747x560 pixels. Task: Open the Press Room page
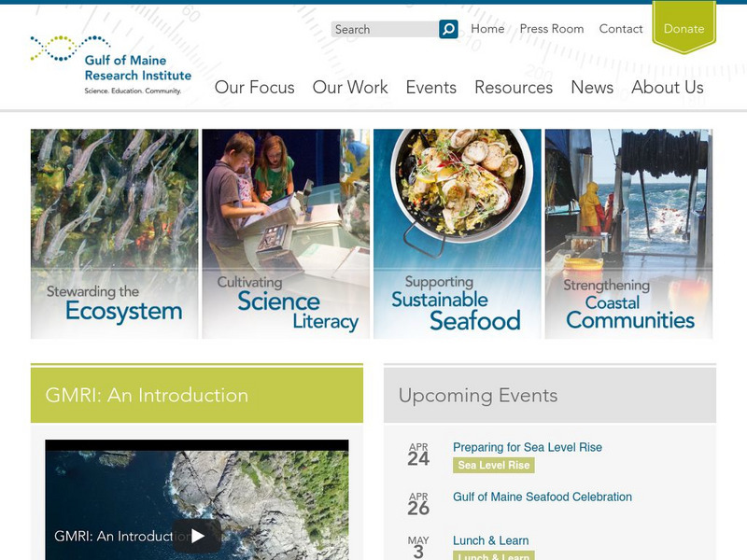pyautogui.click(x=552, y=29)
